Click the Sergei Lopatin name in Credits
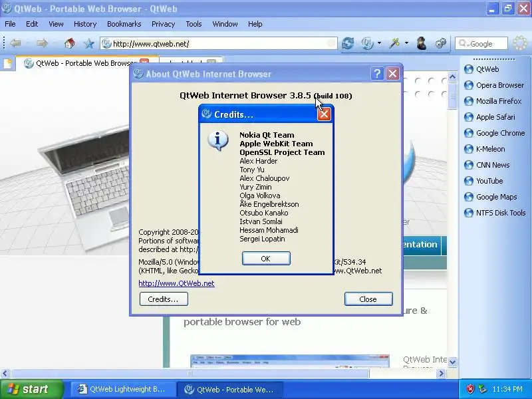This screenshot has height=399, width=532. click(262, 239)
